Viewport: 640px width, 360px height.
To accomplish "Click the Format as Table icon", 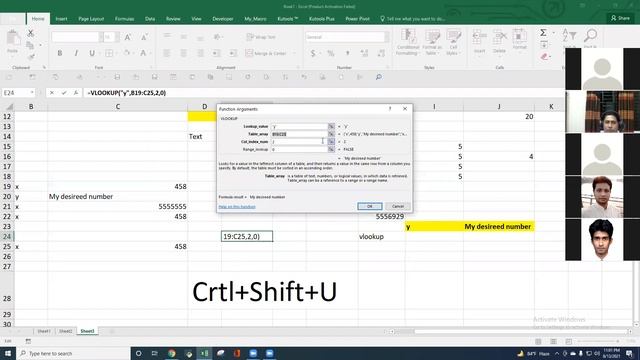I will [x=432, y=37].
